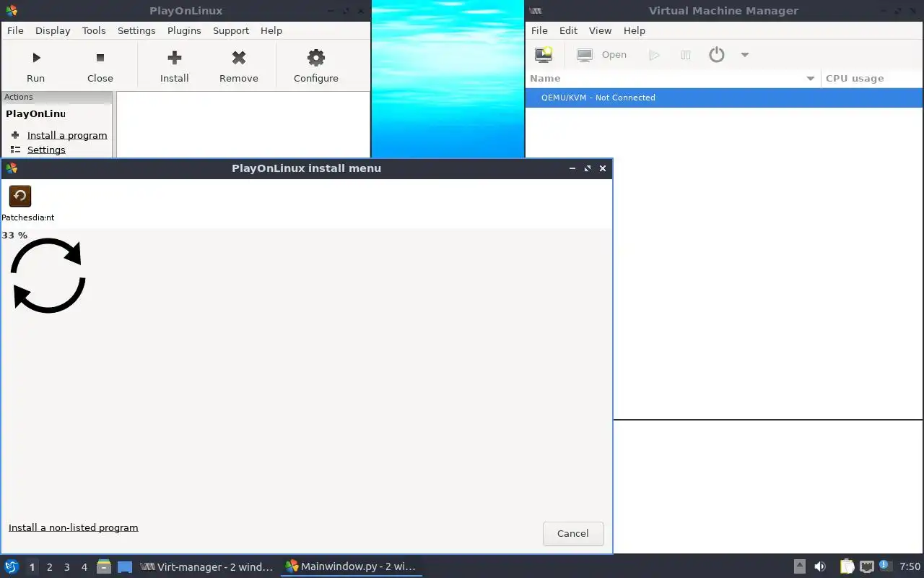Close the PlayOnLinux install menu window
924x578 pixels.
click(x=603, y=168)
